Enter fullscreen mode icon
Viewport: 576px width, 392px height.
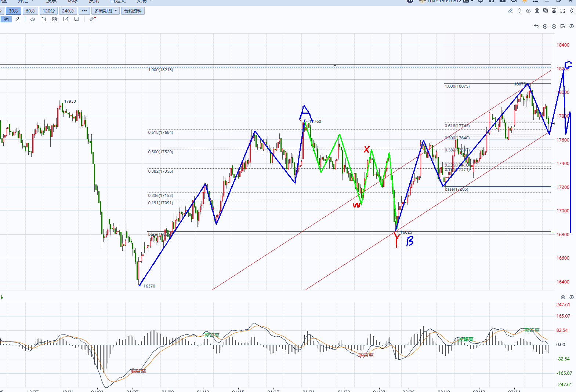562,11
